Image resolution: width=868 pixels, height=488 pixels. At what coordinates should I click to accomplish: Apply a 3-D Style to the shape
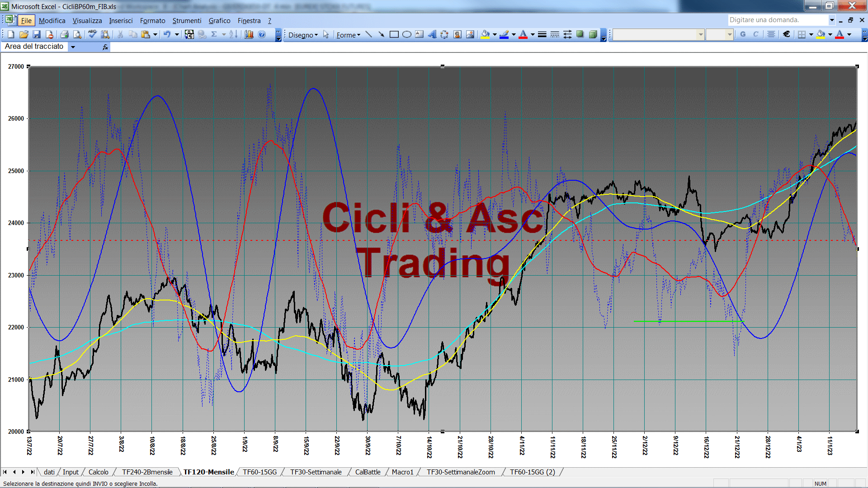coord(593,34)
